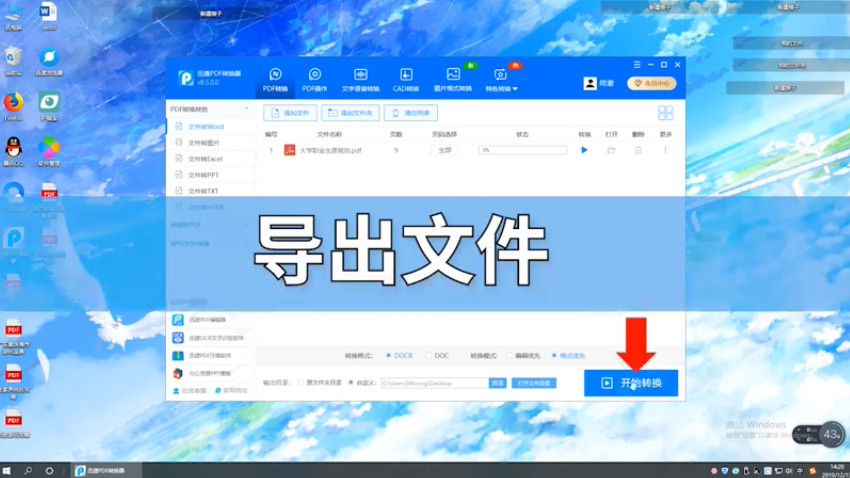850x478 pixels.
Task: Open the Windows Start menu
Action: [x=7, y=470]
